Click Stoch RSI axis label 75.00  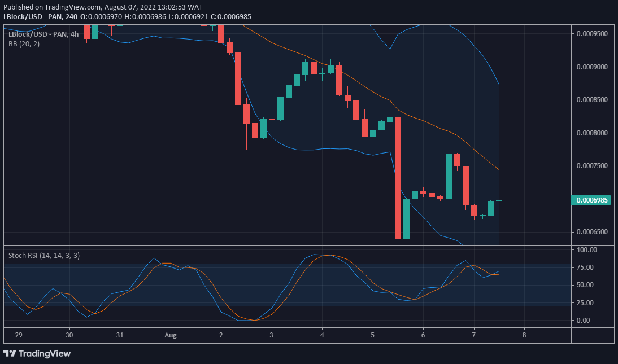coord(585,267)
